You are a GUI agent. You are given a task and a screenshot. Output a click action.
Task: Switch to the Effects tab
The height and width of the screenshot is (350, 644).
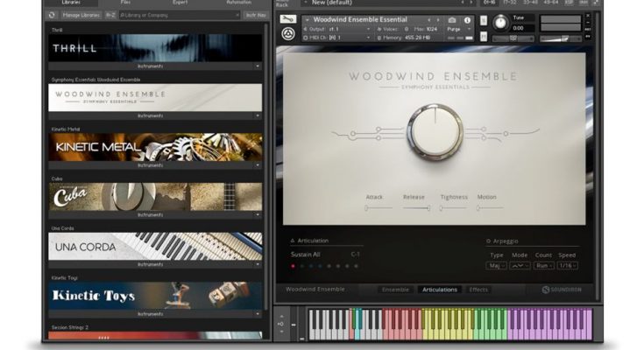point(478,290)
